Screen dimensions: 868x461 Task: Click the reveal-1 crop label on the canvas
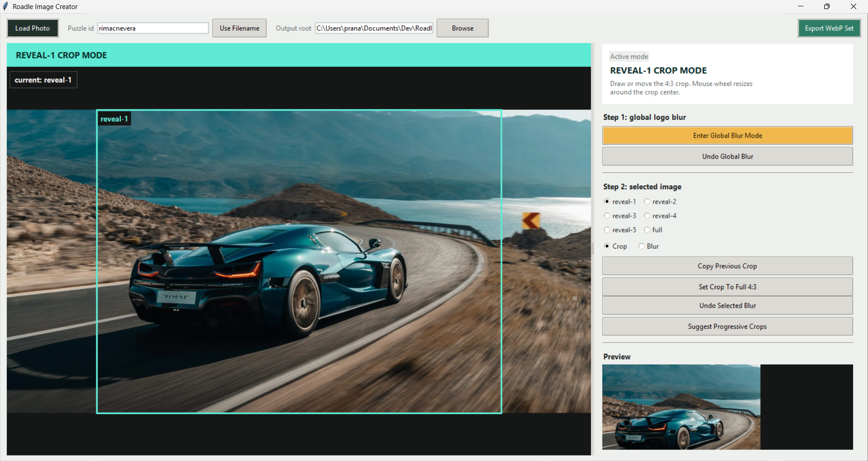114,119
